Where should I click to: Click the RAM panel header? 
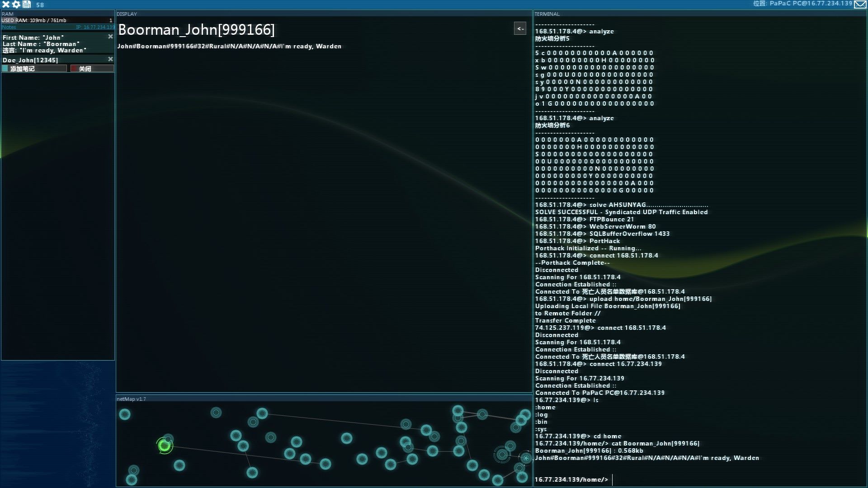tap(8, 14)
